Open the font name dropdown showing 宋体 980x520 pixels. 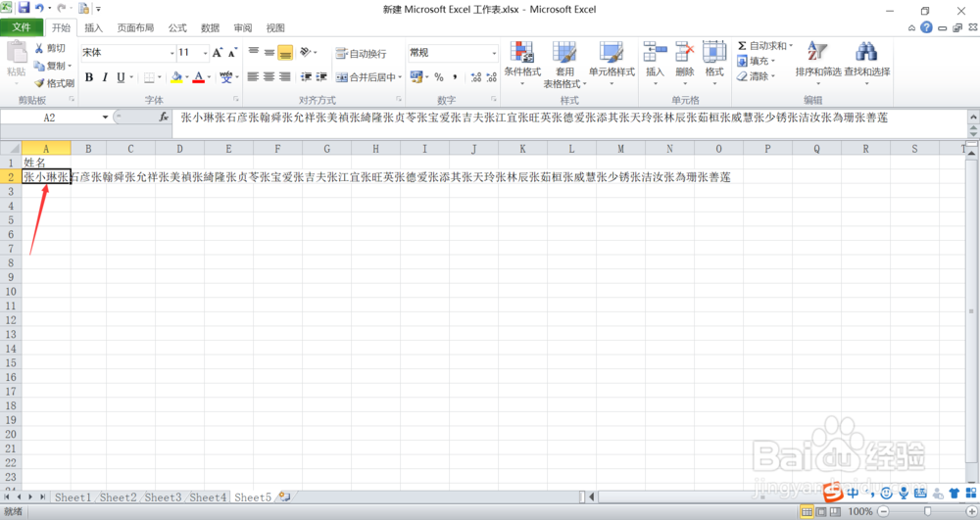coord(171,53)
